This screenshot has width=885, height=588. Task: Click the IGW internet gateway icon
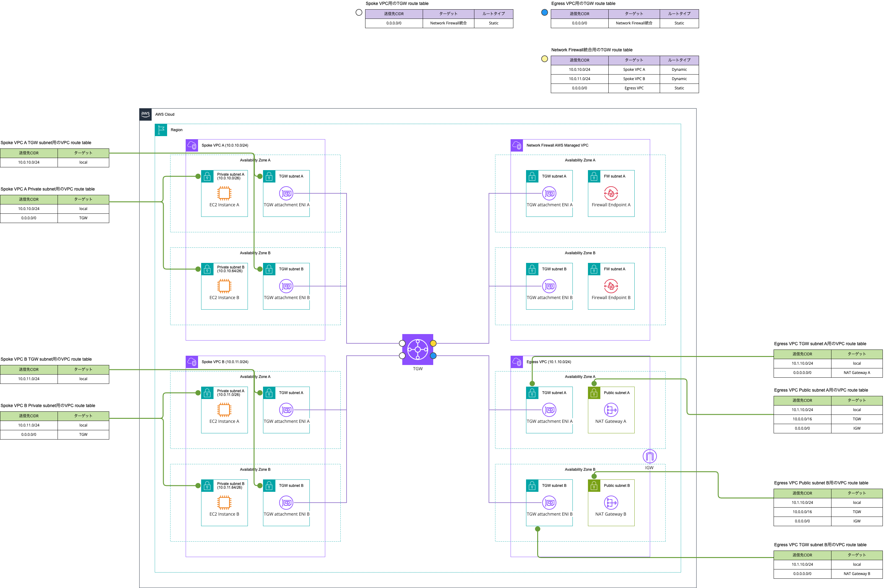[650, 456]
